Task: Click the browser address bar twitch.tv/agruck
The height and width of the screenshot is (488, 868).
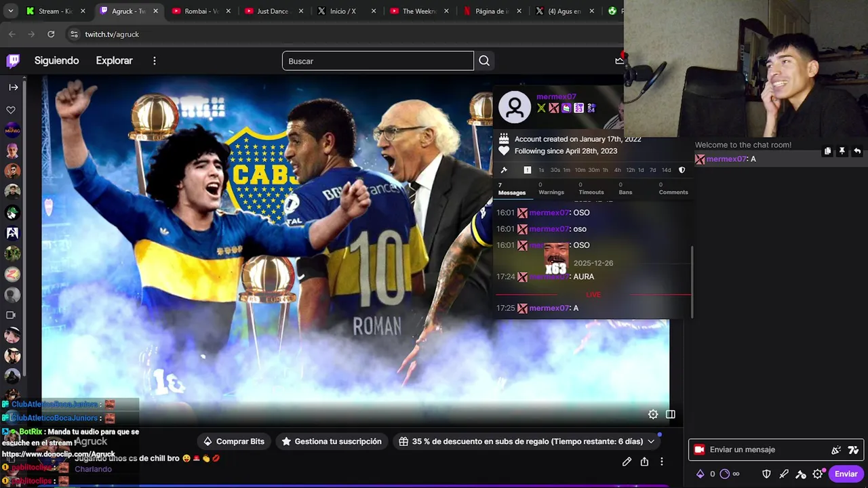Action: 112,34
